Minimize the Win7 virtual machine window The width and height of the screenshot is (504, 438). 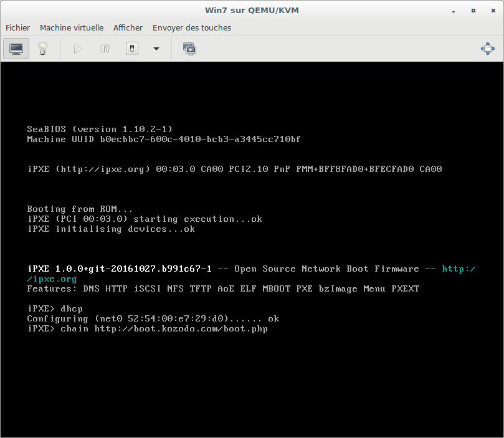454,10
